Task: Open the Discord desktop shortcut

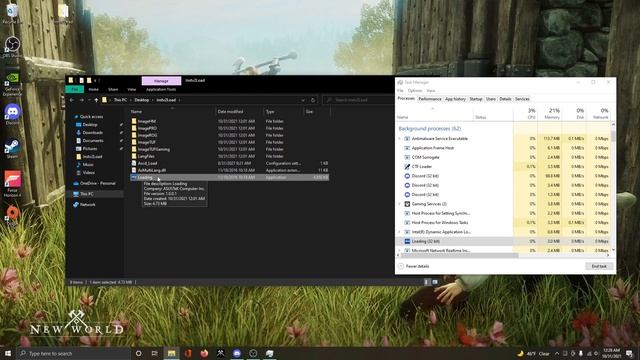Action: click(x=13, y=114)
